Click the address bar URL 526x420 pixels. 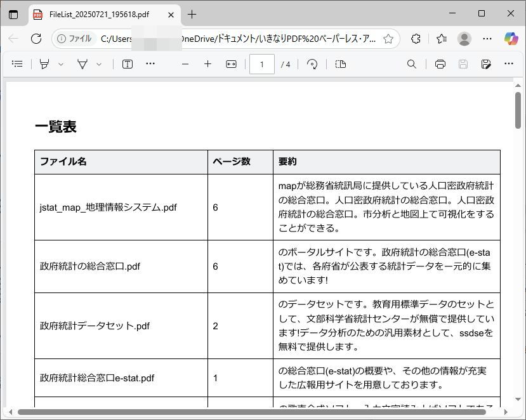coord(238,39)
